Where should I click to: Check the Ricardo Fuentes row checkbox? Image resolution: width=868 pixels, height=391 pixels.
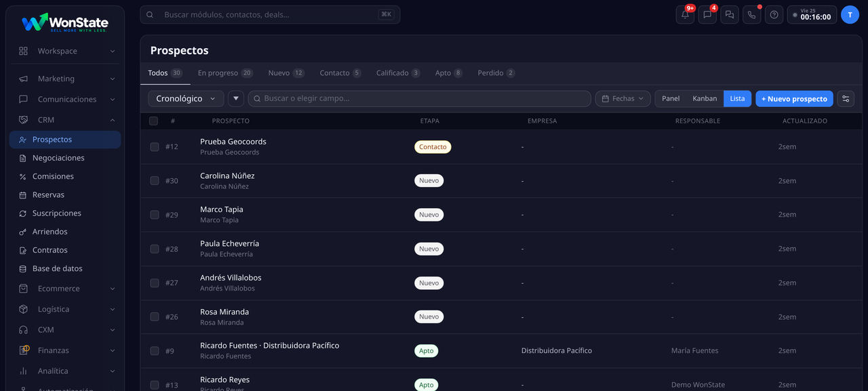coord(155,351)
